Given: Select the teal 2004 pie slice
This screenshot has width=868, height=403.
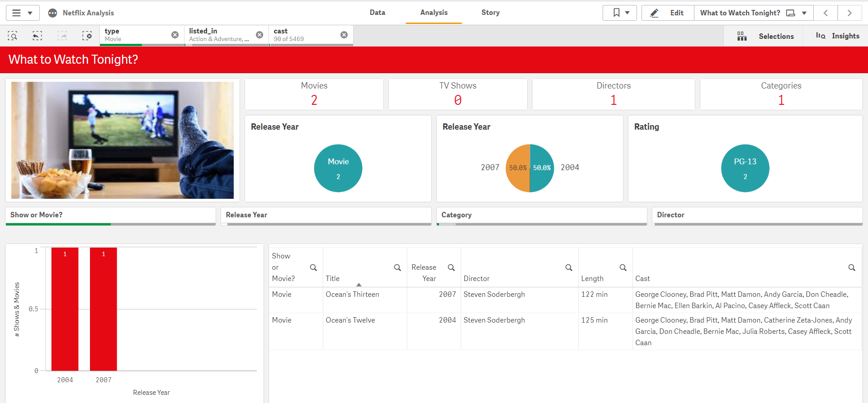Looking at the screenshot, I should (x=542, y=168).
